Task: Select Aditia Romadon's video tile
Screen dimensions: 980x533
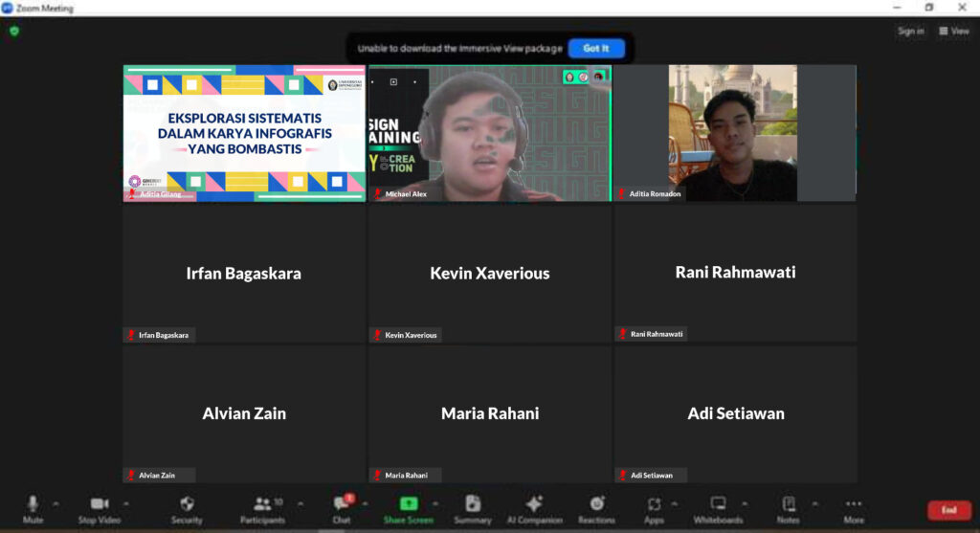Action: (x=735, y=133)
